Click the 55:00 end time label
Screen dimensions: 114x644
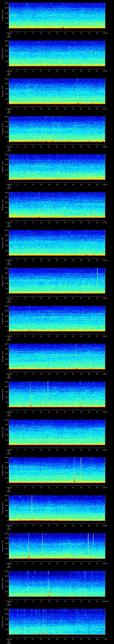[x=105, y=412]
